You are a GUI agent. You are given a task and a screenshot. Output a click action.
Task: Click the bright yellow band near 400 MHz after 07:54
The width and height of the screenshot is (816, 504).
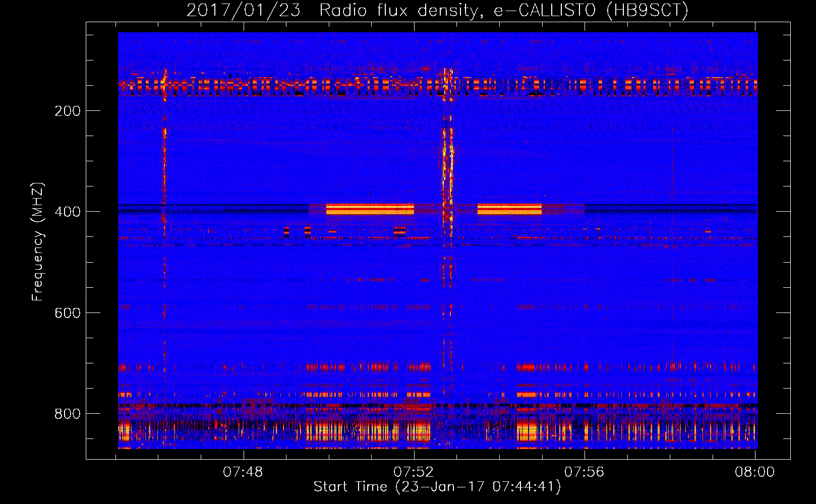509,209
